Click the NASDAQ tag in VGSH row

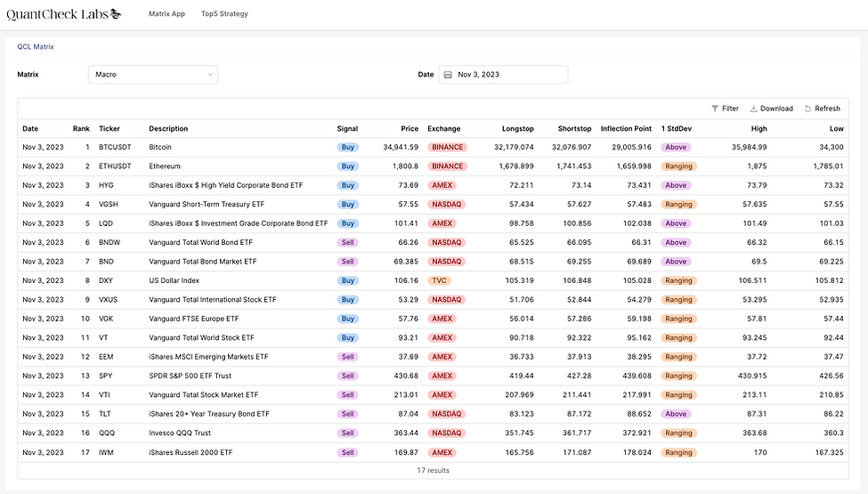point(447,204)
